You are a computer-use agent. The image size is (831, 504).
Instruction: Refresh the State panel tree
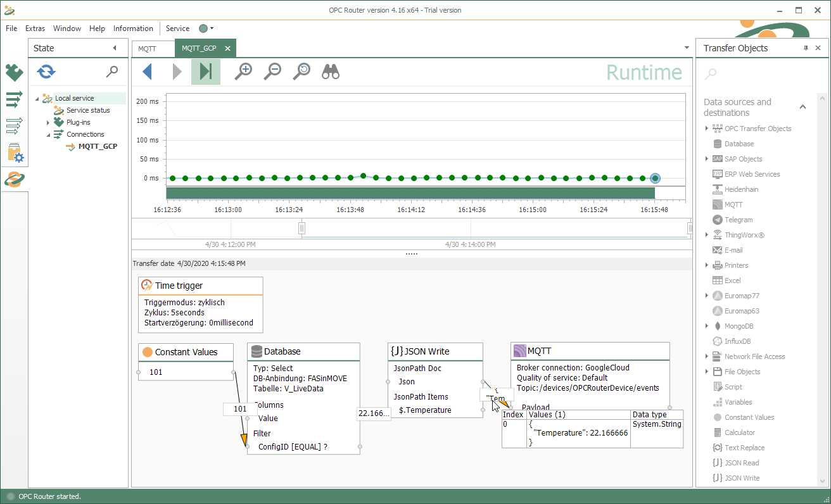(46, 72)
